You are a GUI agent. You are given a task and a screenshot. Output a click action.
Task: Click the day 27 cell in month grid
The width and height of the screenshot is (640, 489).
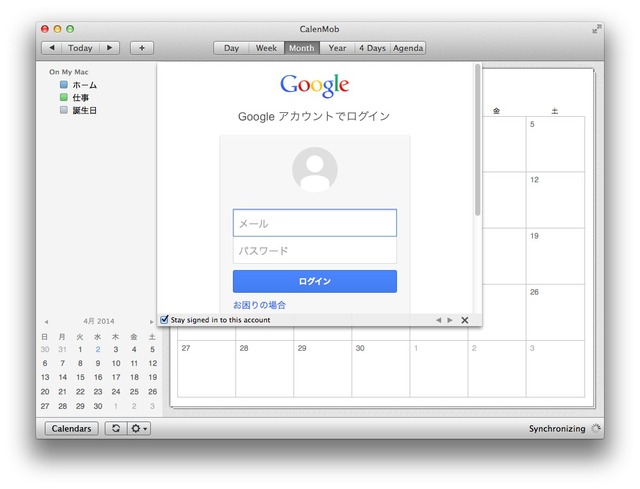tap(207, 369)
